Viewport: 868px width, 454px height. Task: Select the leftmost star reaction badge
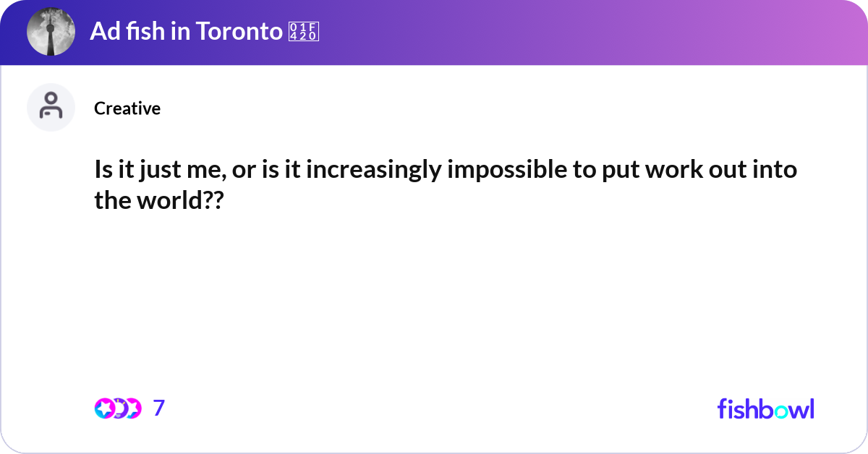point(104,408)
